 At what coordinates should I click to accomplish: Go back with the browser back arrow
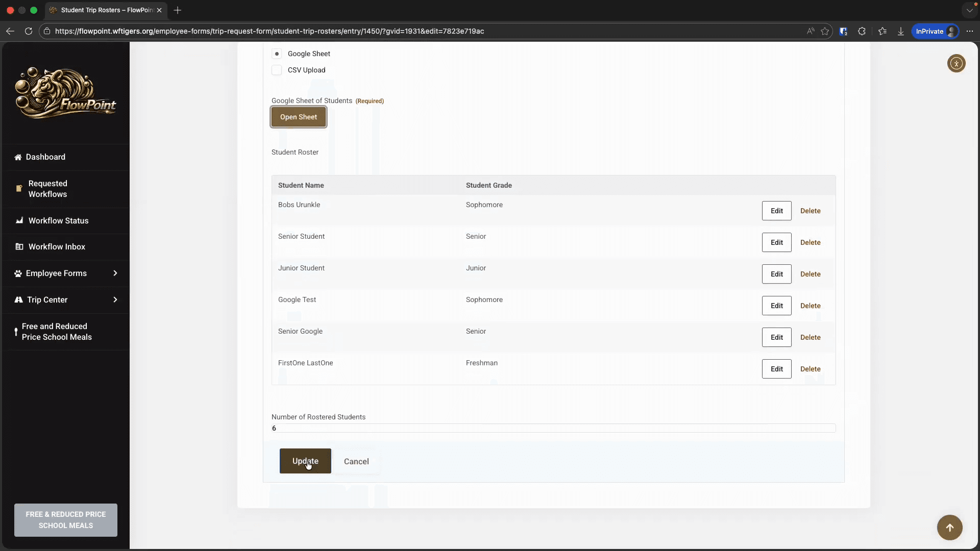[10, 31]
